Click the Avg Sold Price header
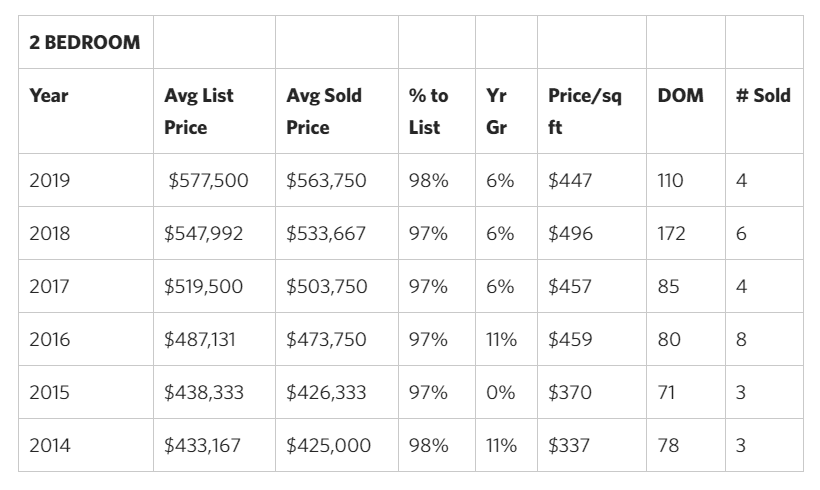The width and height of the screenshot is (820, 490). coord(324,112)
